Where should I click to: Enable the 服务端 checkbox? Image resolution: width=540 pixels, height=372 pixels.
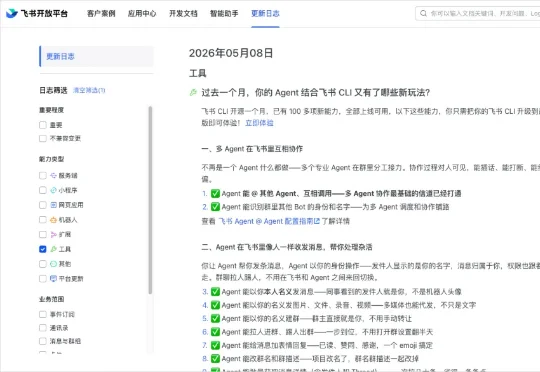click(43, 175)
